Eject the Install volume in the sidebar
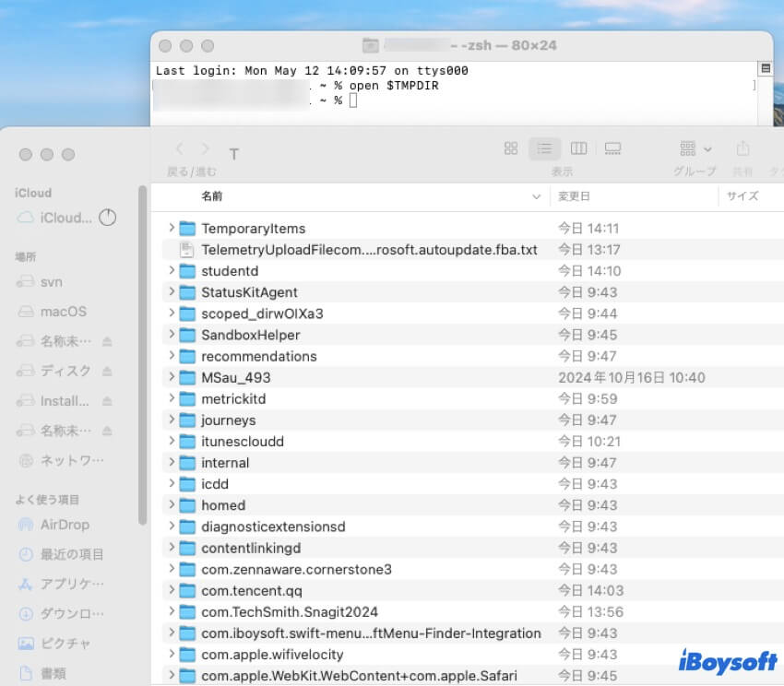Screen dimensions: 784x686 click(x=107, y=401)
